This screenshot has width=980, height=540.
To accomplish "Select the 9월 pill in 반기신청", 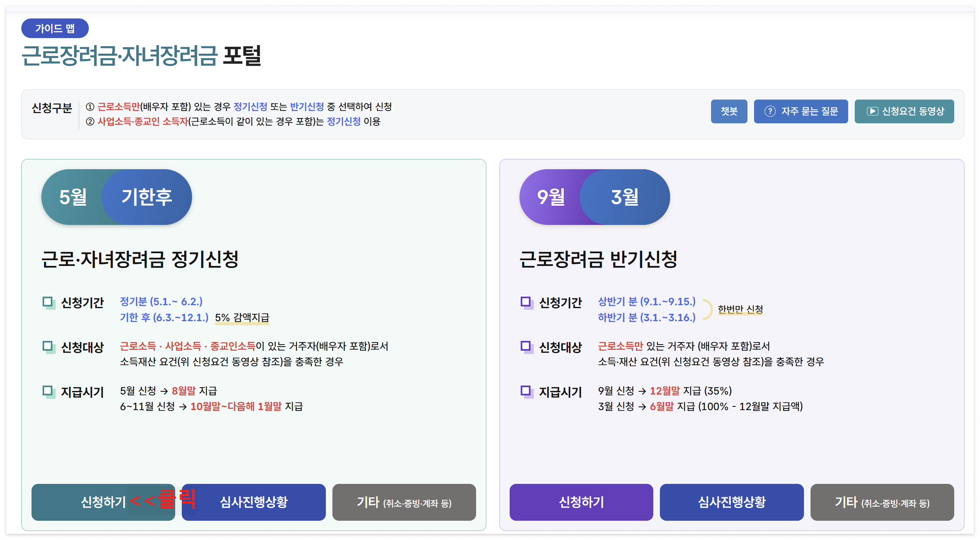I will coord(551,197).
